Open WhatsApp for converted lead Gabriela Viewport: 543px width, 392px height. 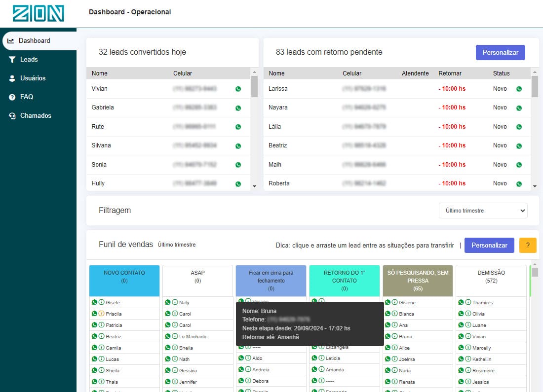pyautogui.click(x=238, y=108)
